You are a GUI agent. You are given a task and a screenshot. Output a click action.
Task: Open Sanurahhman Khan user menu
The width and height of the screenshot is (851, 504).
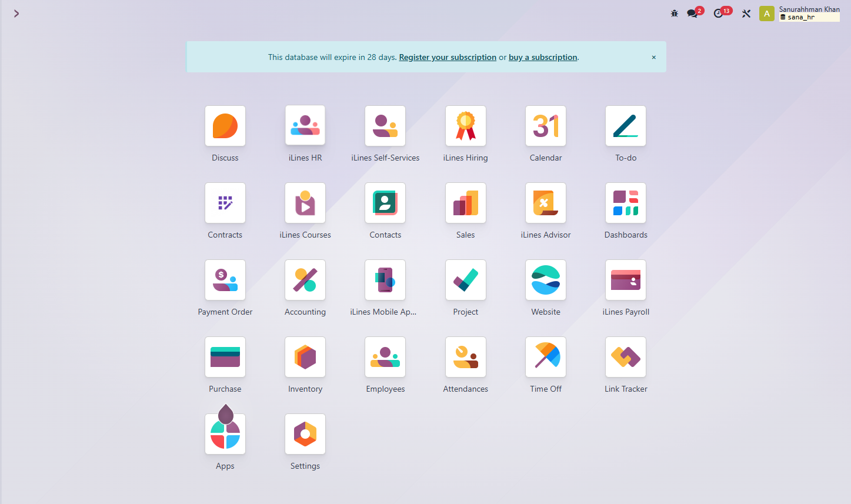point(799,13)
